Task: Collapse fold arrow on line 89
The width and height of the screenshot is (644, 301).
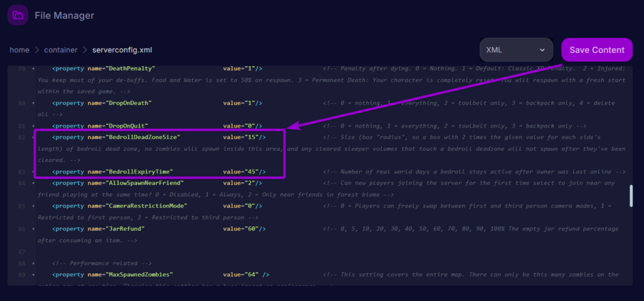Action: coord(33,275)
